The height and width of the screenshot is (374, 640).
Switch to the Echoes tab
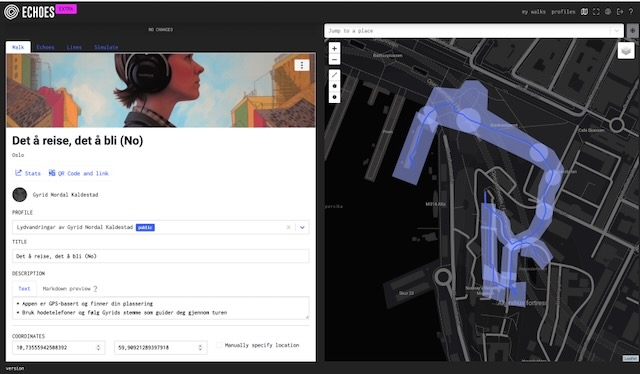(x=45, y=47)
